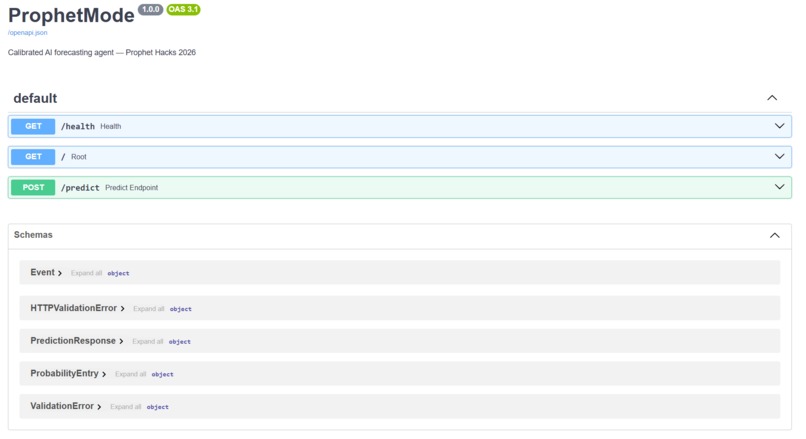Expand the POST /predict endpoint chevron

click(779, 187)
